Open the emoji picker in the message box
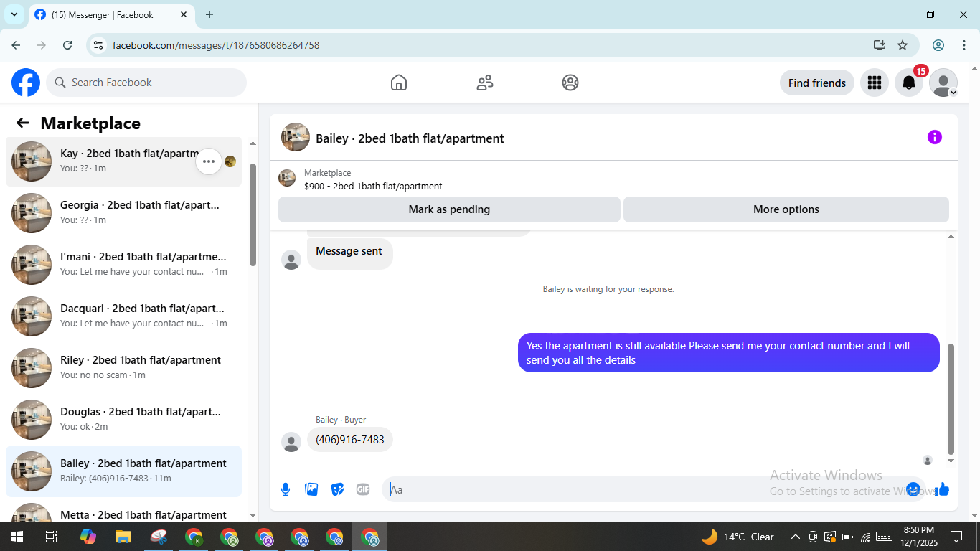Image resolution: width=980 pixels, height=551 pixels. point(913,489)
